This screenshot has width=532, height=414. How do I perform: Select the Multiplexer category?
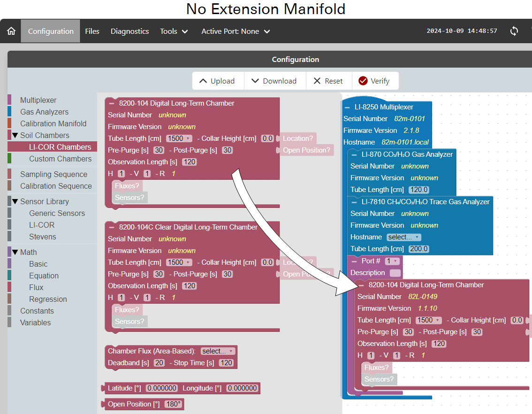38,100
